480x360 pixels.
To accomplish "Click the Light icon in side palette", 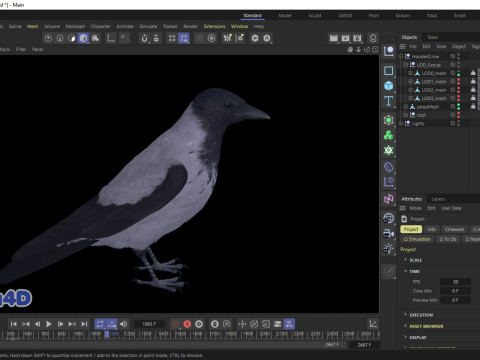I will pos(389,248).
